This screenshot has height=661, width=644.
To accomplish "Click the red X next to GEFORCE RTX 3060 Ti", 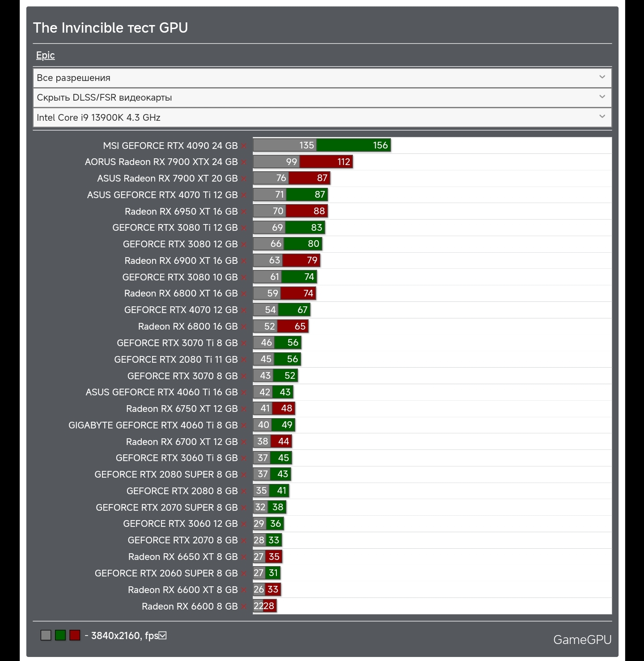I will click(x=244, y=458).
